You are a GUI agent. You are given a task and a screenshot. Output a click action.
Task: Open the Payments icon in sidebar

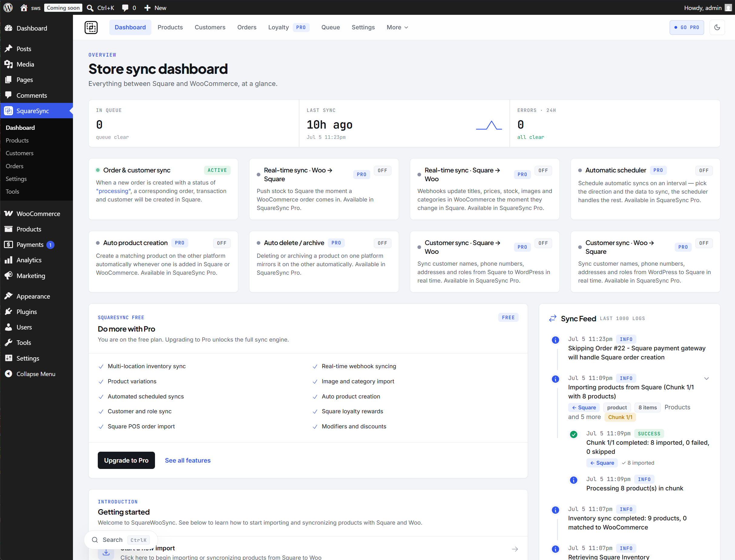[x=9, y=245]
